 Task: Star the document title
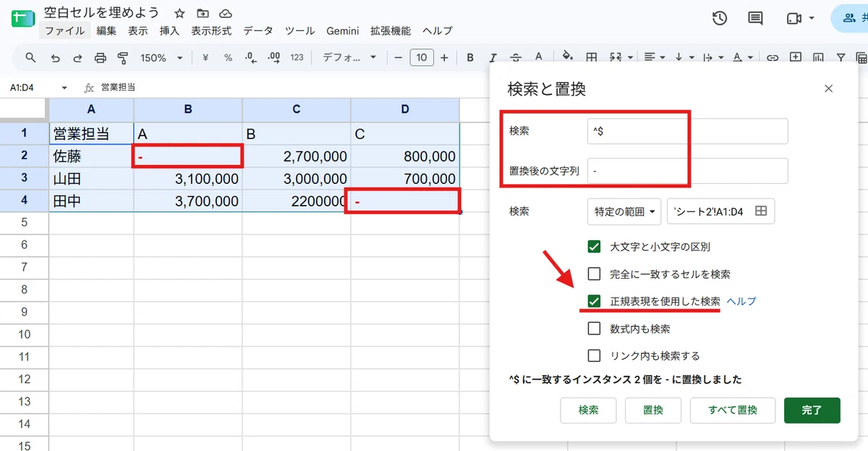click(180, 13)
